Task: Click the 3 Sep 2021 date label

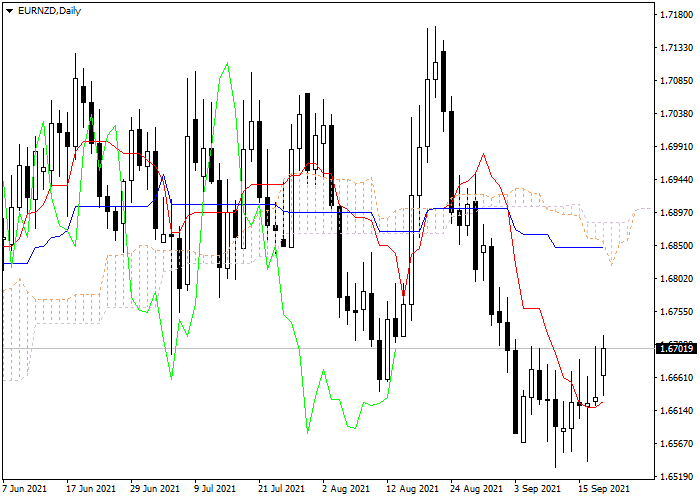Action: click(537, 489)
